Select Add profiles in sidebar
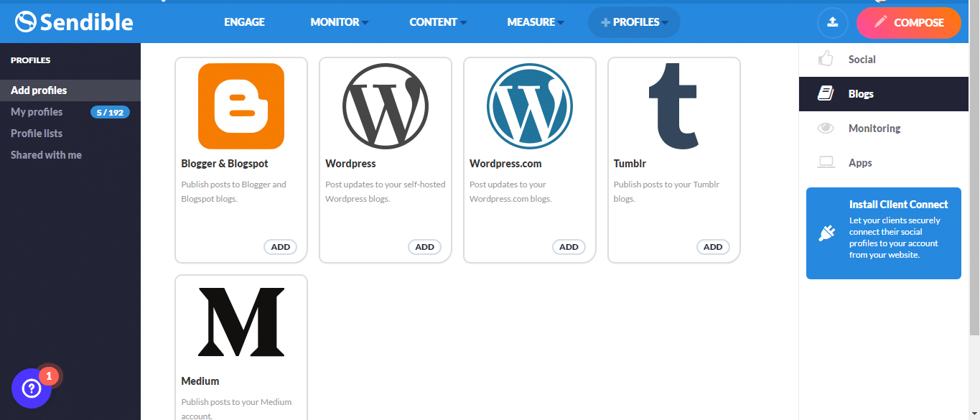The width and height of the screenshot is (980, 420). [x=70, y=90]
